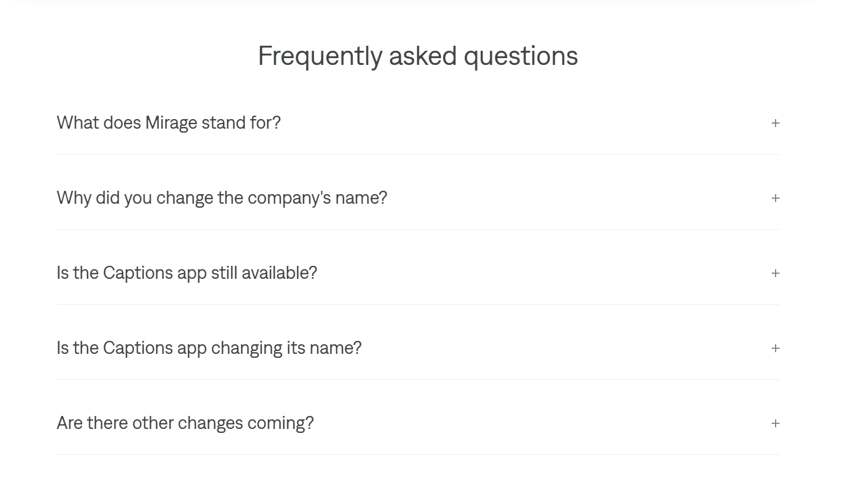This screenshot has height=504, width=853.
Task: Hit plus icon on Captions app name-change question
Action: pos(775,348)
